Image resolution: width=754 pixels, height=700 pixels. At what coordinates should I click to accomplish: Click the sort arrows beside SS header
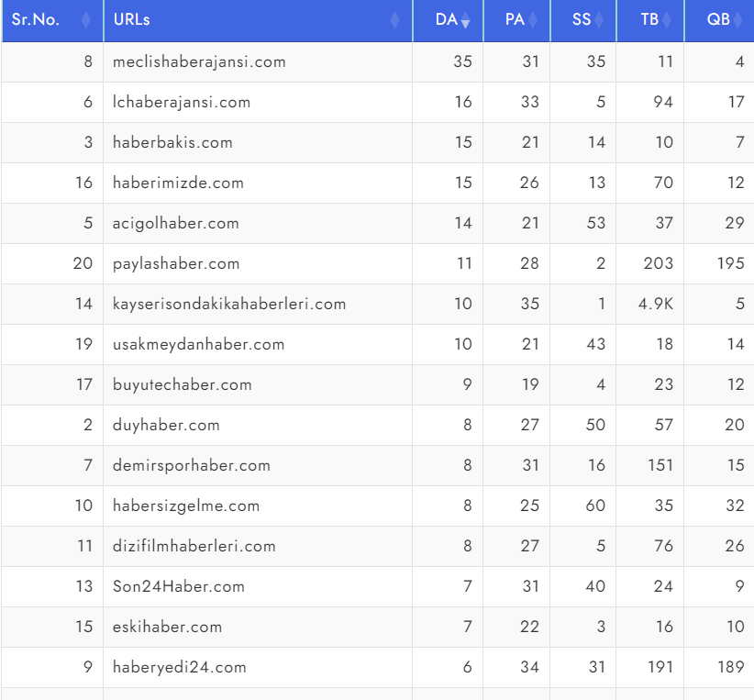(x=599, y=20)
